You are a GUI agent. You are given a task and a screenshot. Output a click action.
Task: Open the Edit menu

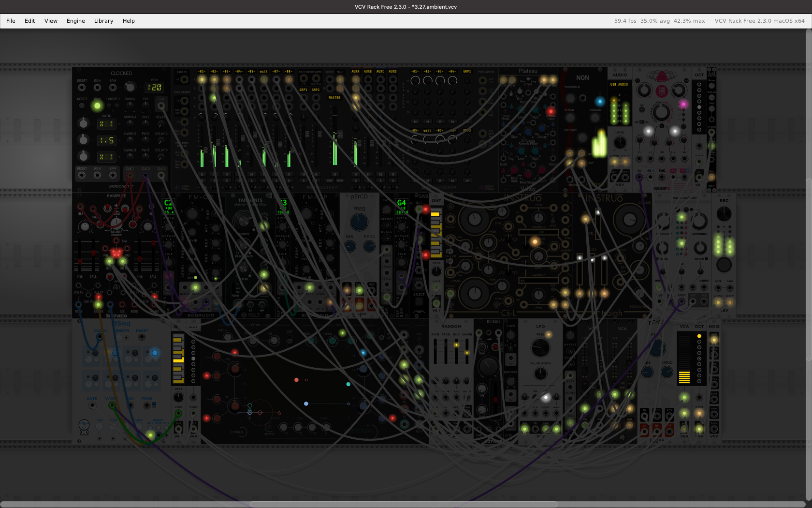point(29,21)
